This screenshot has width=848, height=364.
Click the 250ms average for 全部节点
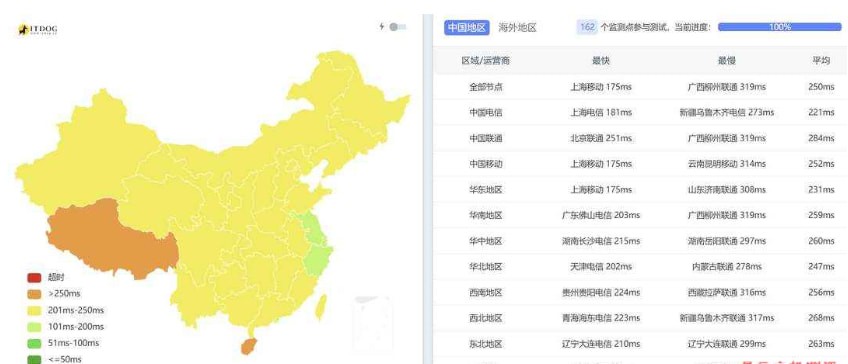[x=821, y=87]
